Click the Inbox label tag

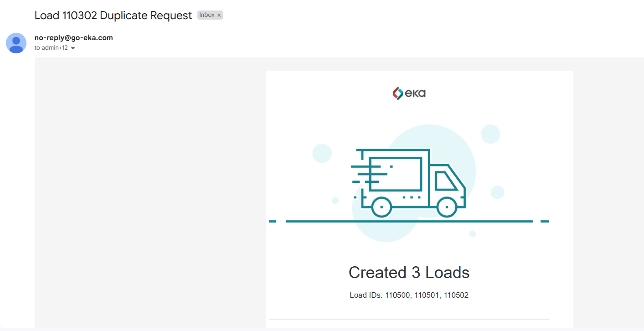coord(207,15)
